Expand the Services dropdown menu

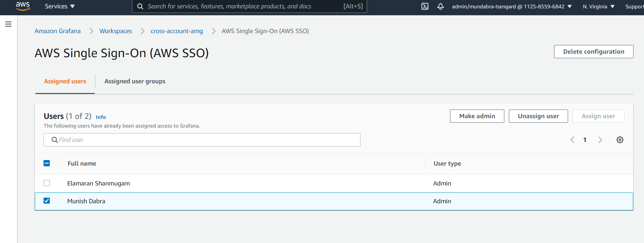coord(60,6)
